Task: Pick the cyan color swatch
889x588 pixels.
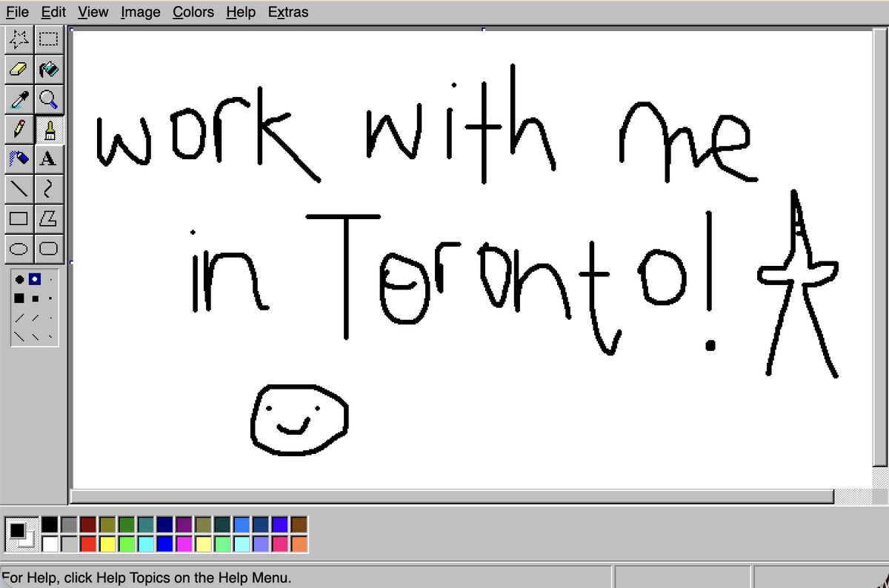Action: [146, 544]
